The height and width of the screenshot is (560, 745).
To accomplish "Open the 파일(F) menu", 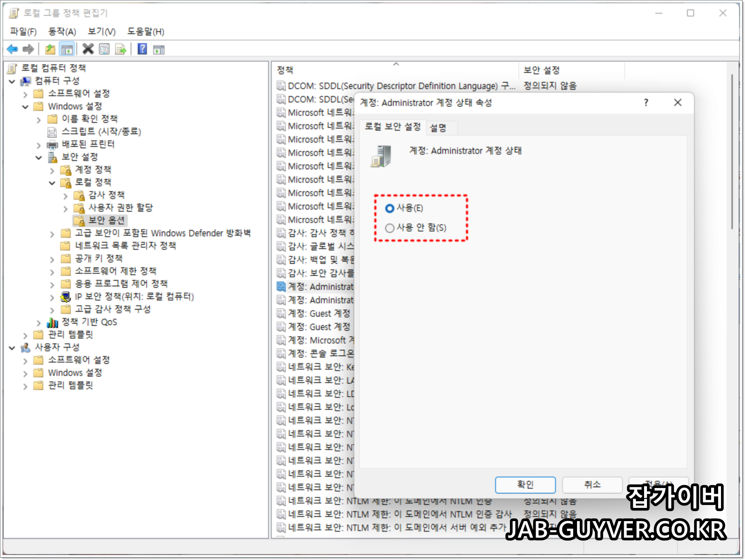I will coord(23,31).
